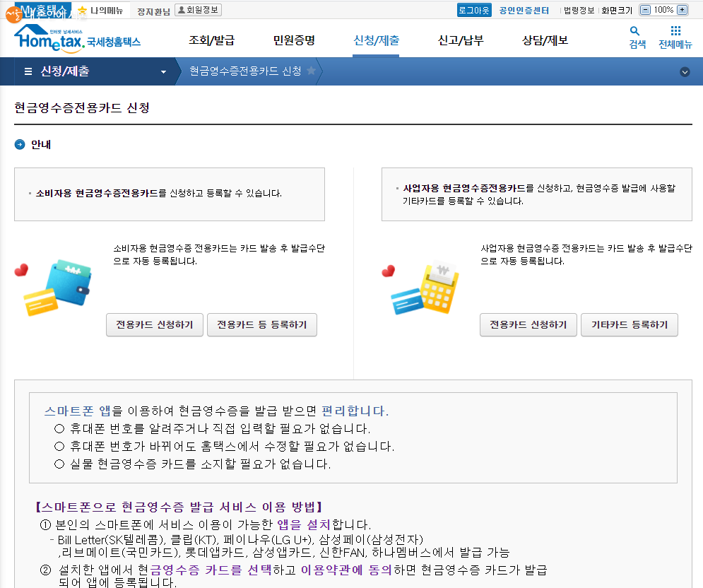Click the 나의메뉴 star icon
This screenshot has width=703, height=588.
(x=83, y=10)
